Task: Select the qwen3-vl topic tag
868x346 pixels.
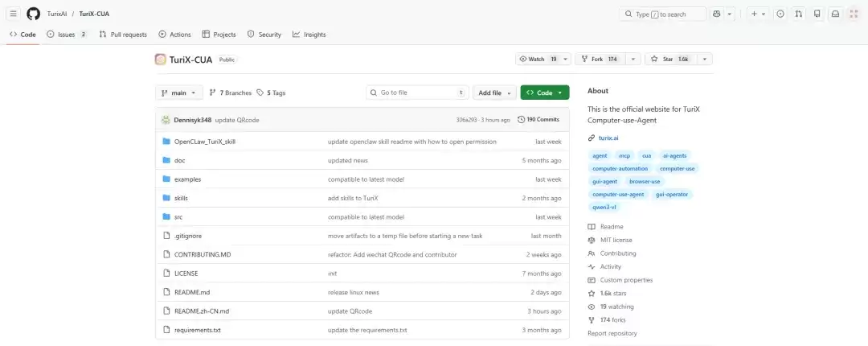Action: [604, 208]
